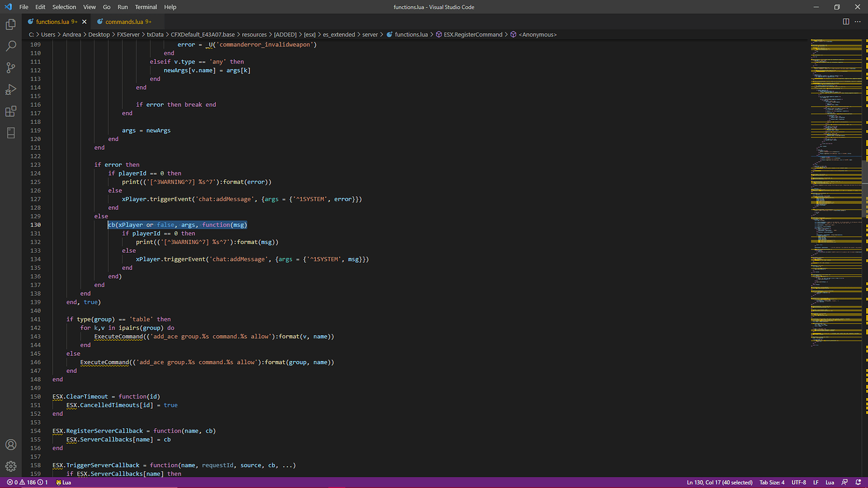The width and height of the screenshot is (868, 488).
Task: Open the Terminal menu
Action: tap(145, 7)
